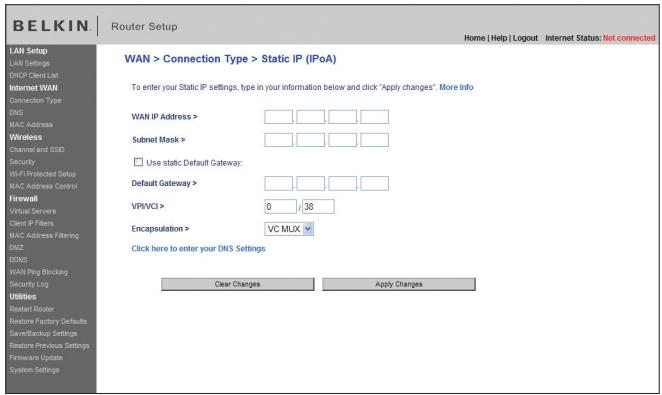The width and height of the screenshot is (662, 395).
Task: Open MAC Address Filtering in the sidebar
Action: click(x=44, y=235)
